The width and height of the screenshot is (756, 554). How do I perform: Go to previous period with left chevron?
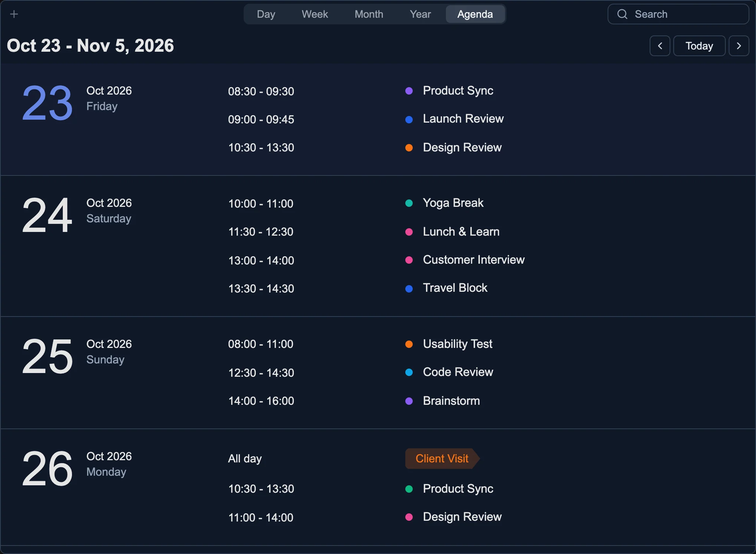660,46
